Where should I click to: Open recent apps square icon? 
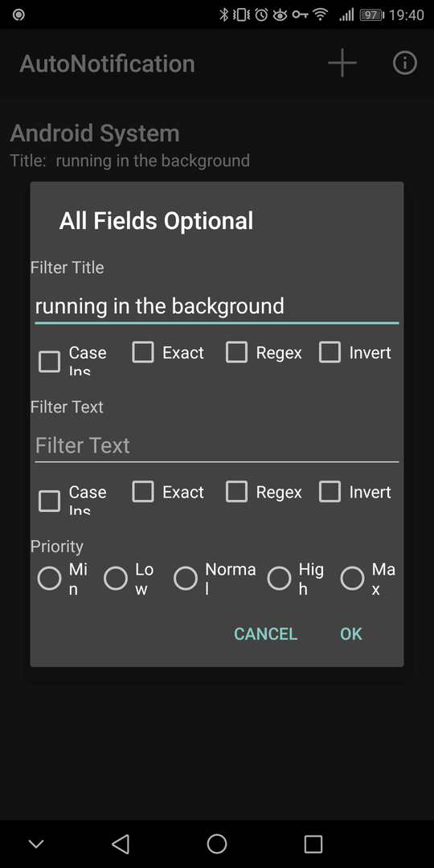coord(313,844)
